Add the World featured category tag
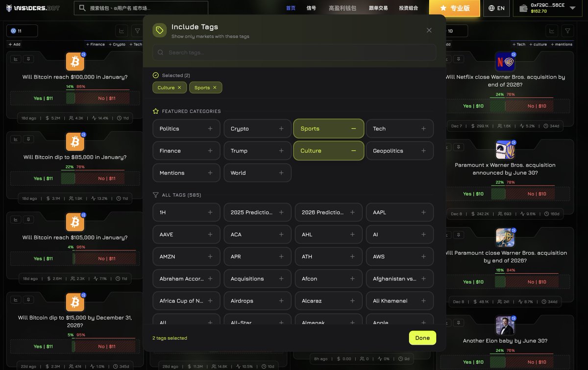This screenshot has width=588, height=370. click(x=257, y=173)
